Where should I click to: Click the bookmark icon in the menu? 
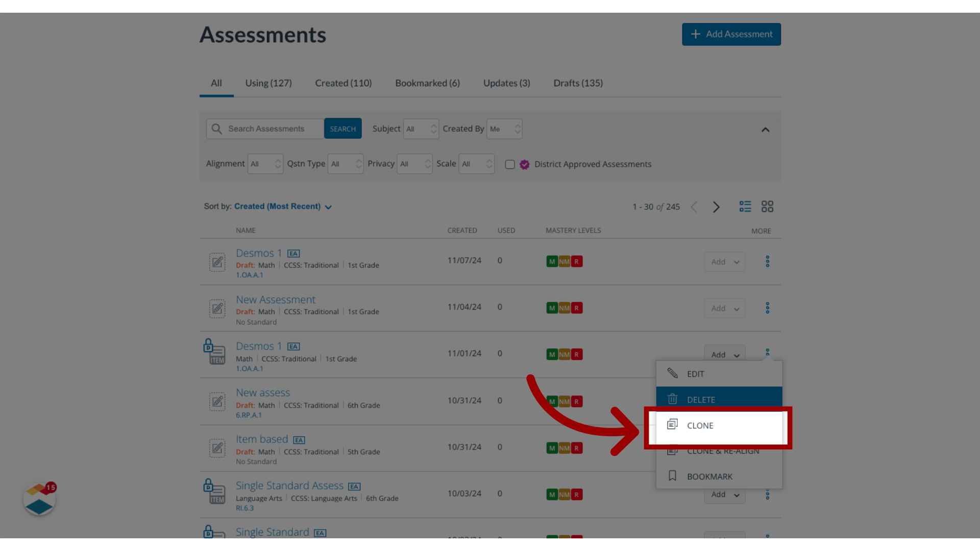click(672, 476)
